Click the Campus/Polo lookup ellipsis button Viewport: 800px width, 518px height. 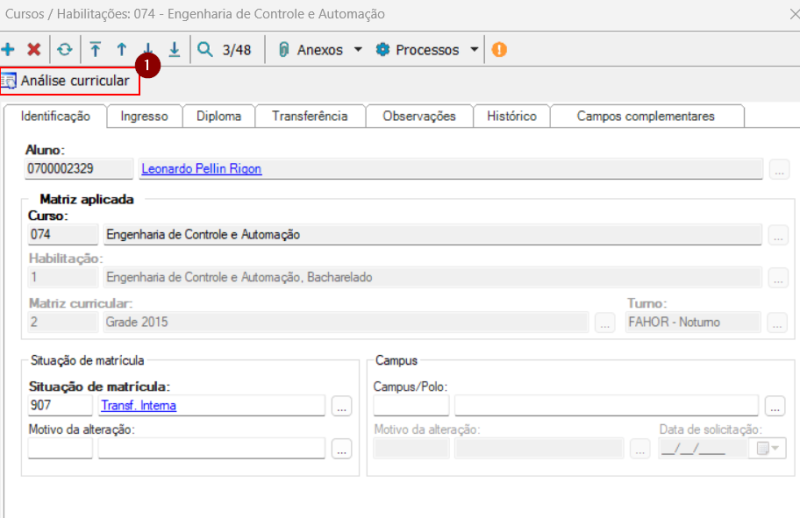pos(775,406)
